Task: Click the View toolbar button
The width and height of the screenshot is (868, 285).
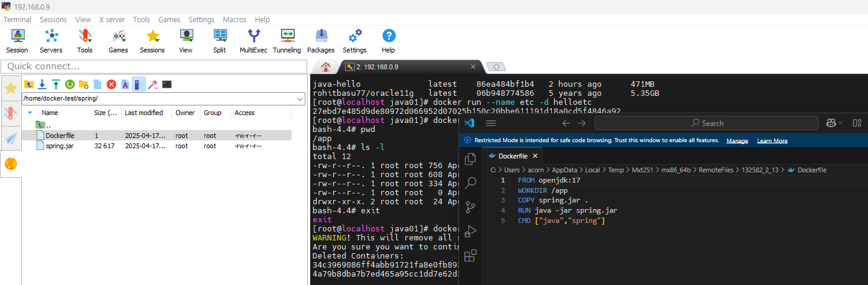Action: (x=186, y=41)
